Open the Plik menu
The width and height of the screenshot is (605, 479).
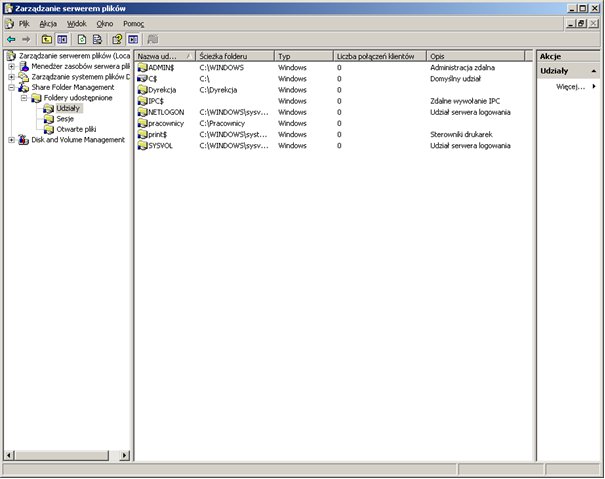point(24,24)
